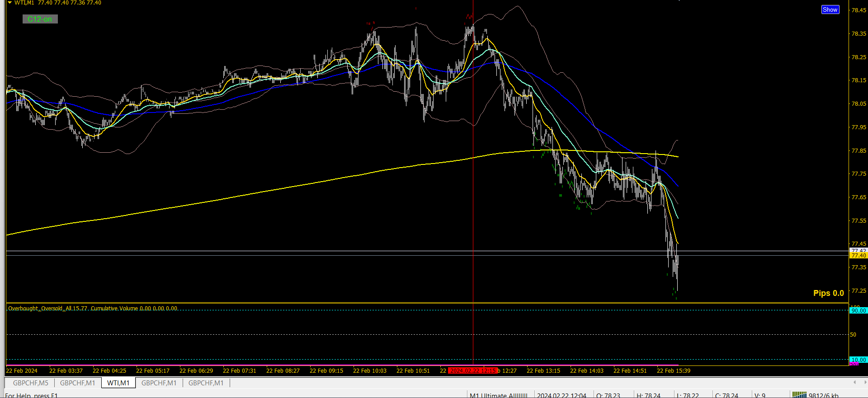Open GBPCHF,M1 tab between GBPCHF,M5 and WTI,M1
This screenshot has height=398, width=868.
(78, 383)
